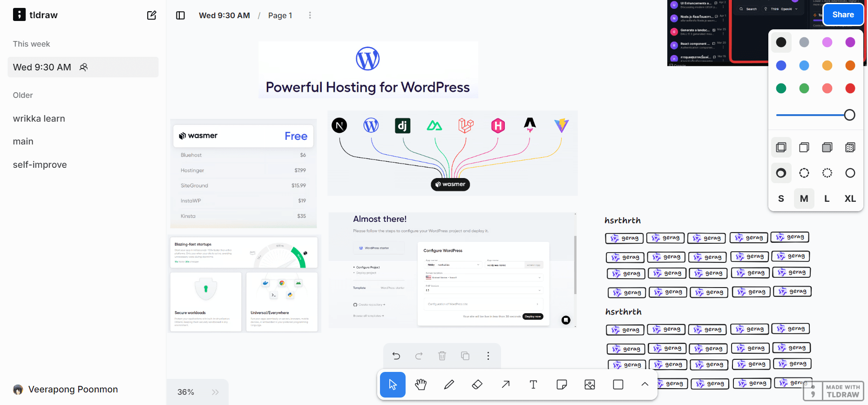This screenshot has height=405, width=868.
Task: Pick the red color swatch
Action: [x=850, y=89]
